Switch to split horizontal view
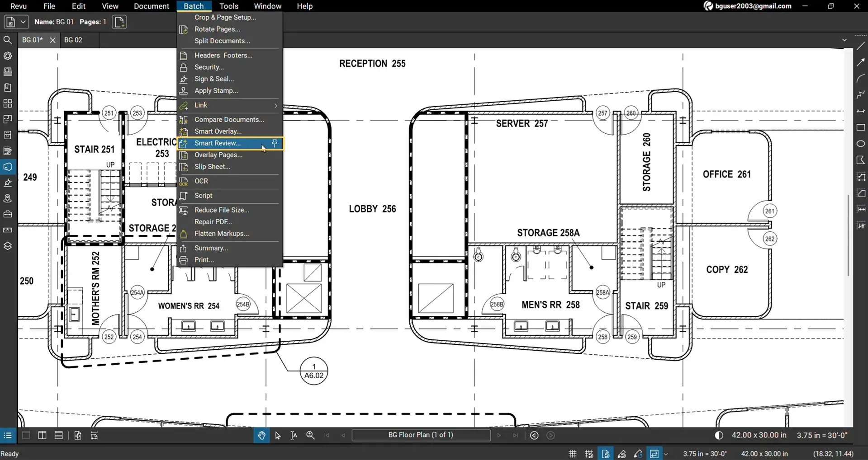 [58, 435]
